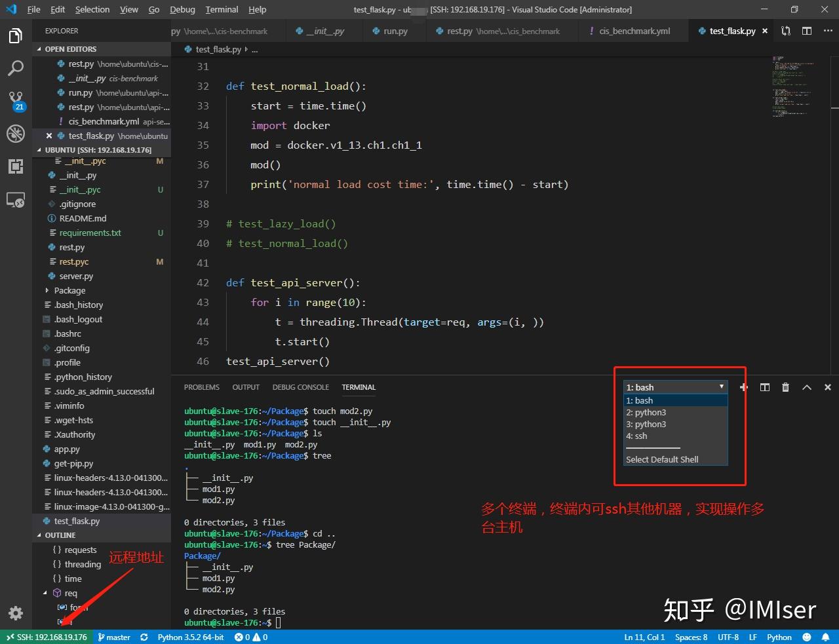The height and width of the screenshot is (644, 839).
Task: Kill the terminal using trash icon
Action: 785,387
